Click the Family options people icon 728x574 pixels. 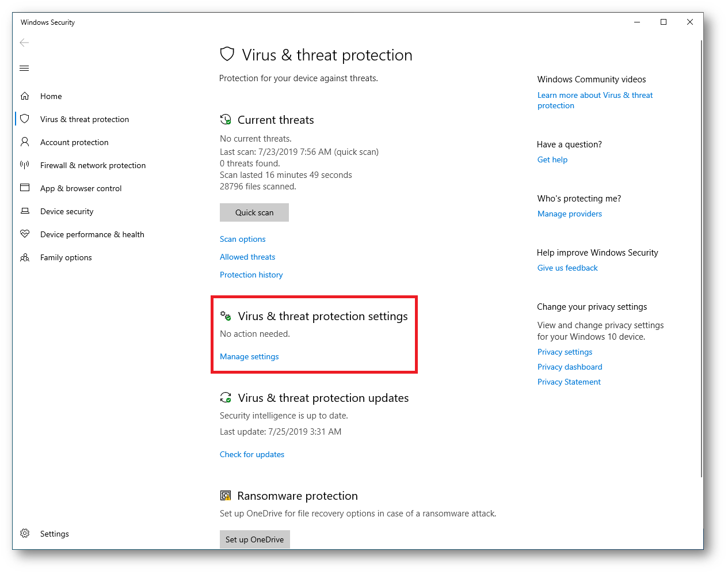(25, 257)
